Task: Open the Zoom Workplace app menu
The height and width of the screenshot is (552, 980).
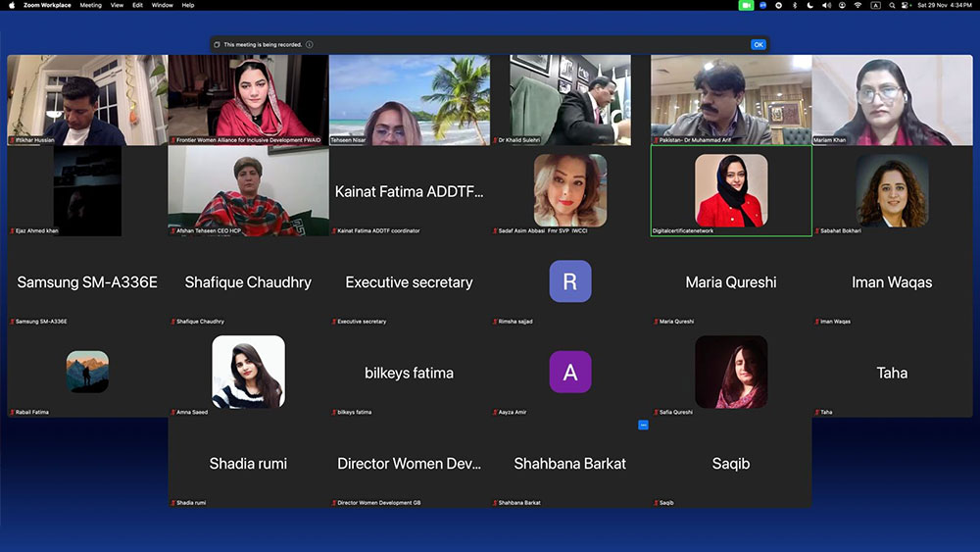Action: pos(45,5)
